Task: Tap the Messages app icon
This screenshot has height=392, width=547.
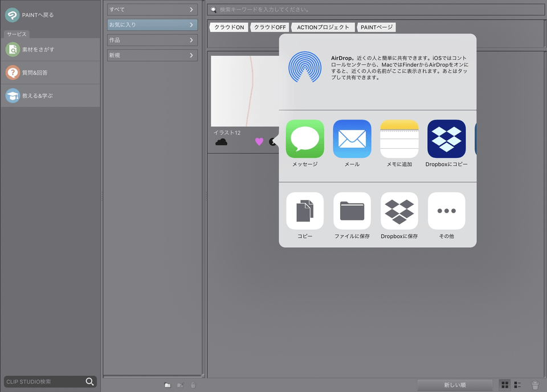Action: tap(305, 139)
